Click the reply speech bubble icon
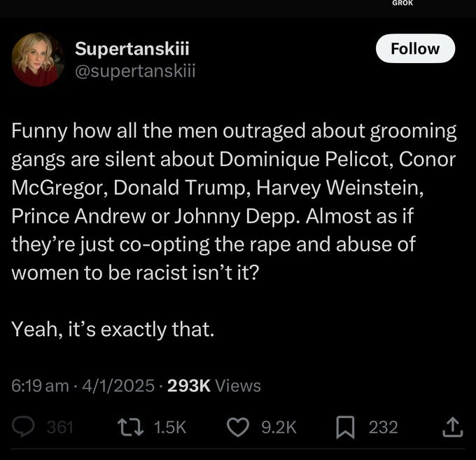Viewport: 476px width, 460px height. 23,426
